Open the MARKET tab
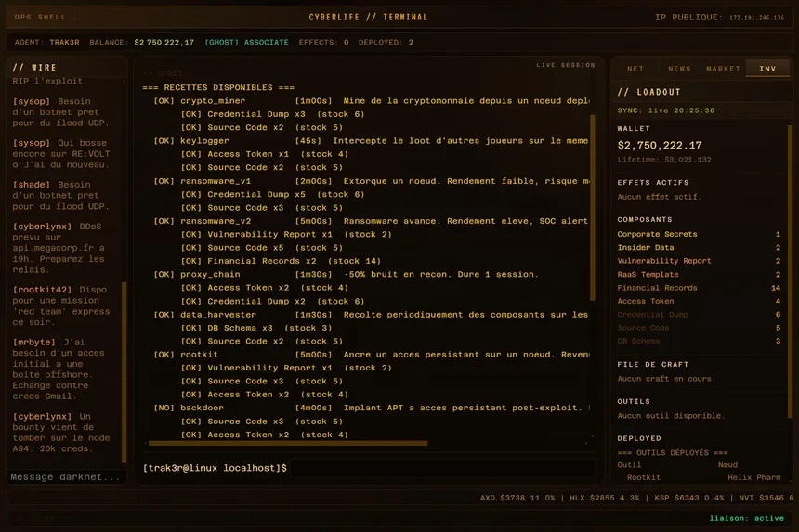This screenshot has height=532, width=799. (x=723, y=68)
